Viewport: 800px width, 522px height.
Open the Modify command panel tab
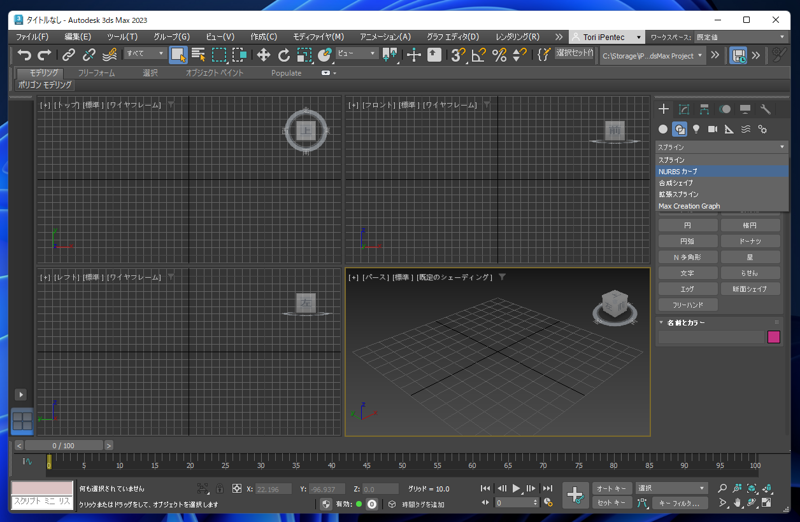coord(684,109)
